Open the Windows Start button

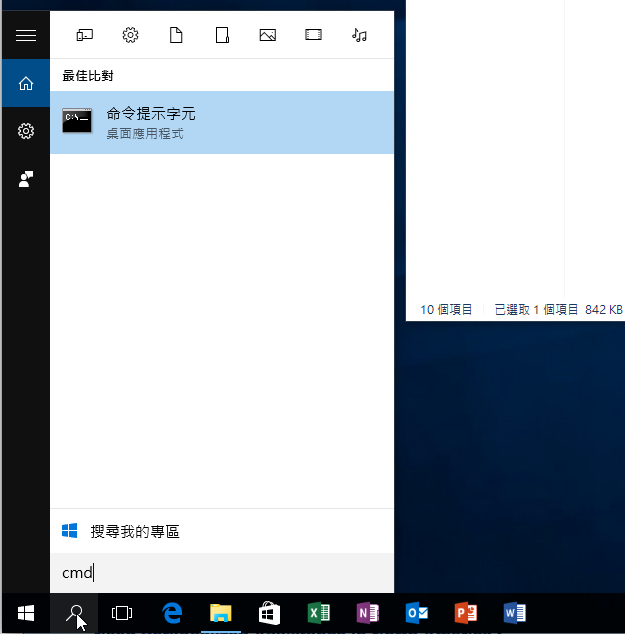[26, 613]
